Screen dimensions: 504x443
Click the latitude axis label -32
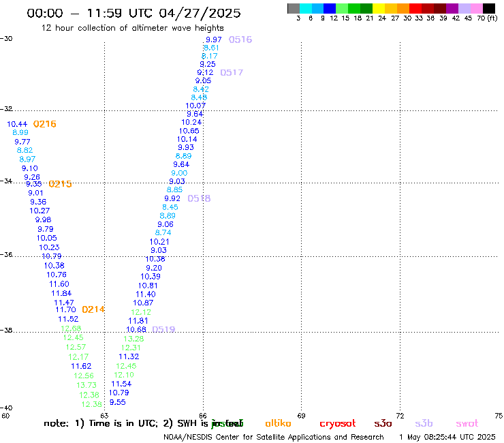pos(6,109)
